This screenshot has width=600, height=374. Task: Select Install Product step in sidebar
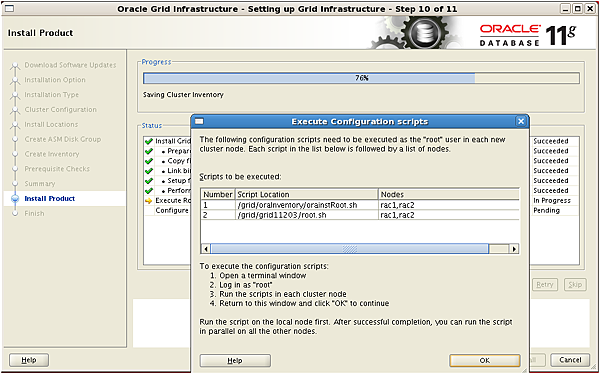tap(50, 198)
